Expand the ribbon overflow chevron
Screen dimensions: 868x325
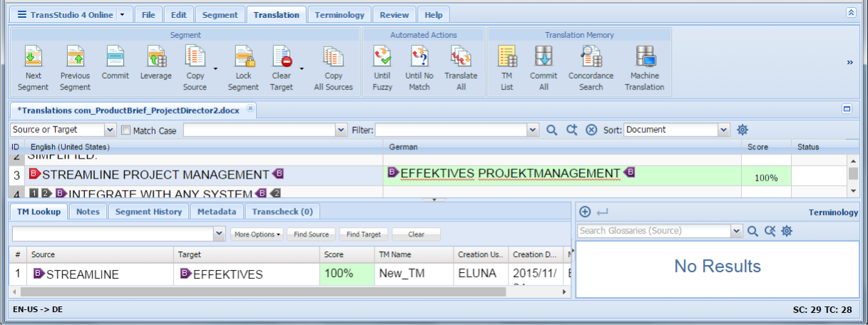pyautogui.click(x=850, y=63)
